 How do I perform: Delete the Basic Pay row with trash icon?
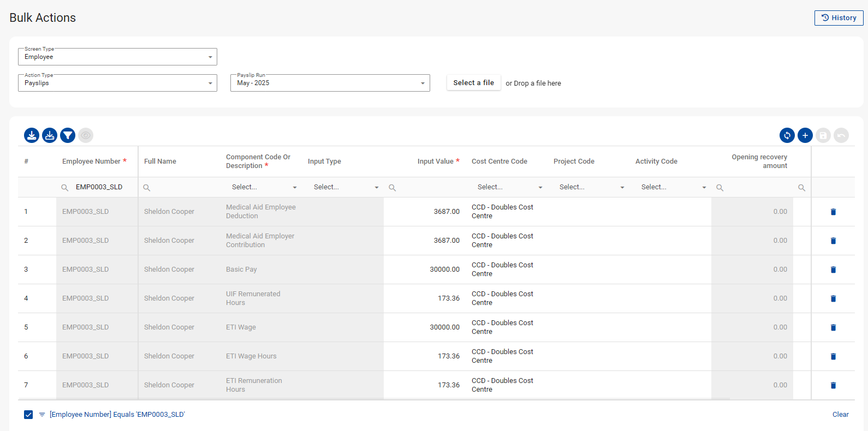coord(833,270)
